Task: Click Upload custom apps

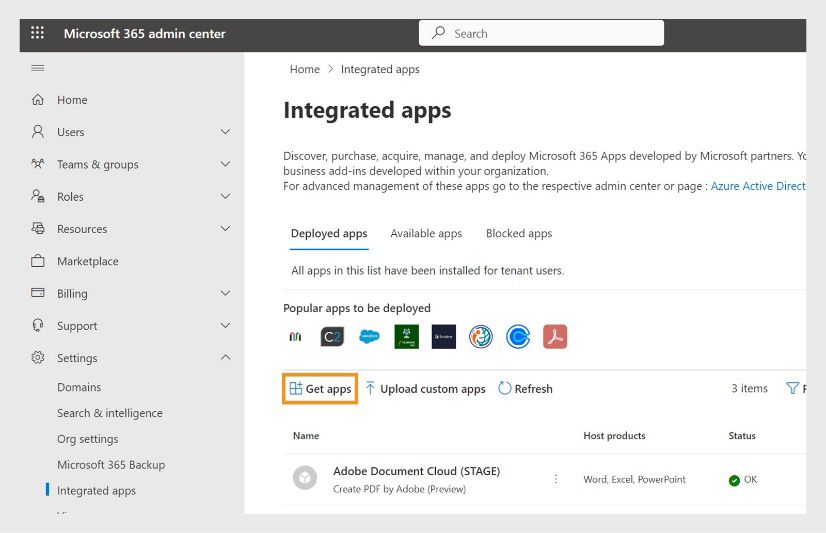Action: pyautogui.click(x=425, y=389)
